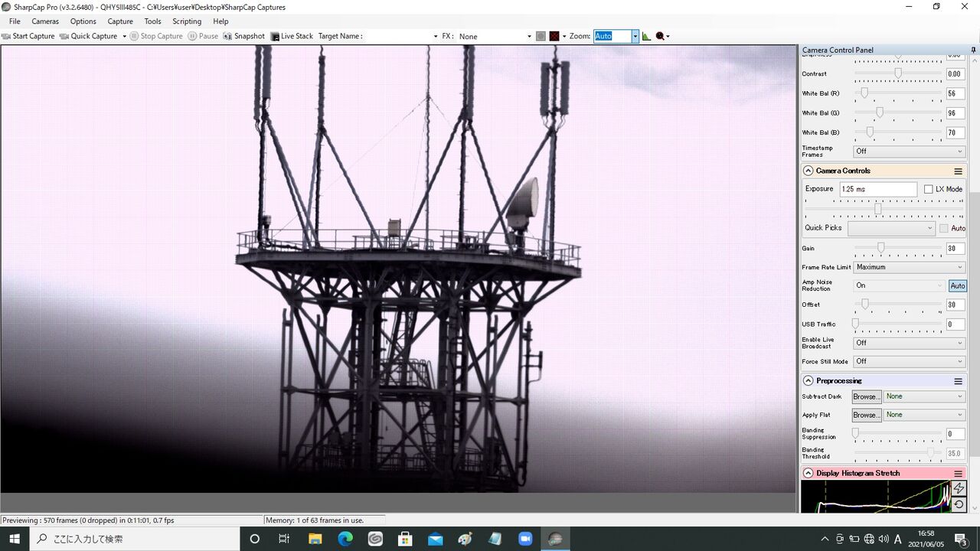Viewport: 980px width, 551px height.
Task: Open the Frame Rate Limit dropdown
Action: (910, 267)
